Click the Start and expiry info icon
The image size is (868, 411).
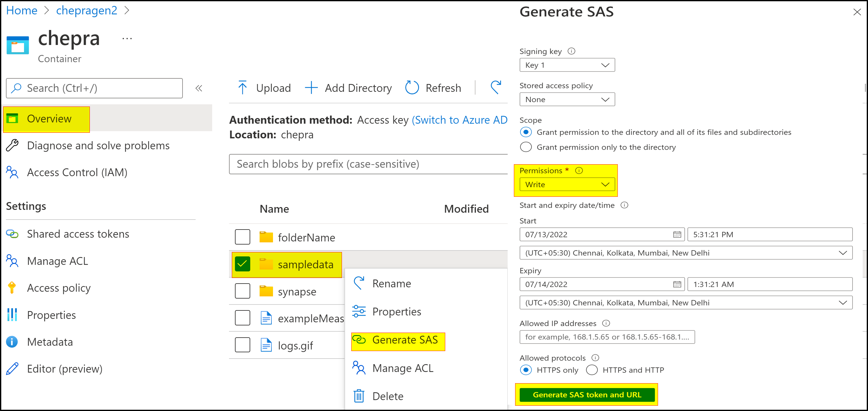[624, 205]
